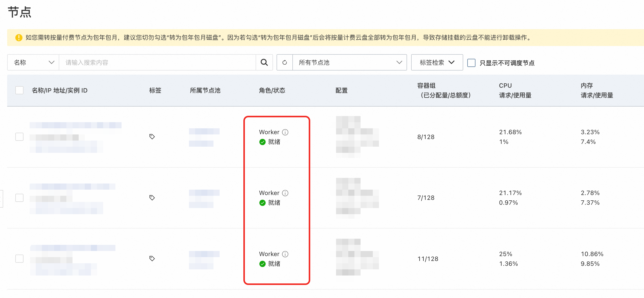Screen dimensions: 644x298
Task: Click info icon beside first Worker role
Action: pos(285,132)
